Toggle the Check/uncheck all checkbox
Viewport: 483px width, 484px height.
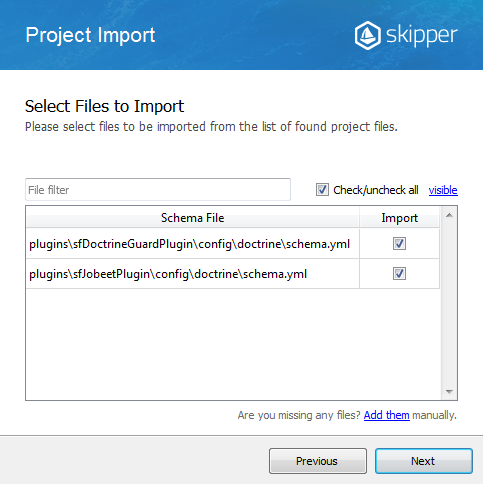pyautogui.click(x=322, y=190)
